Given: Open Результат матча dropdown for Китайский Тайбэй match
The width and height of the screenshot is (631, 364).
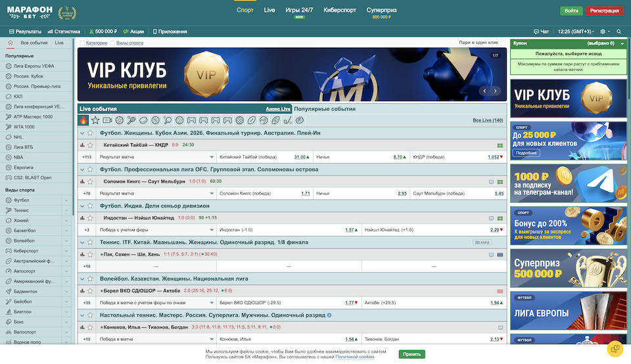Looking at the screenshot, I should click(212, 157).
